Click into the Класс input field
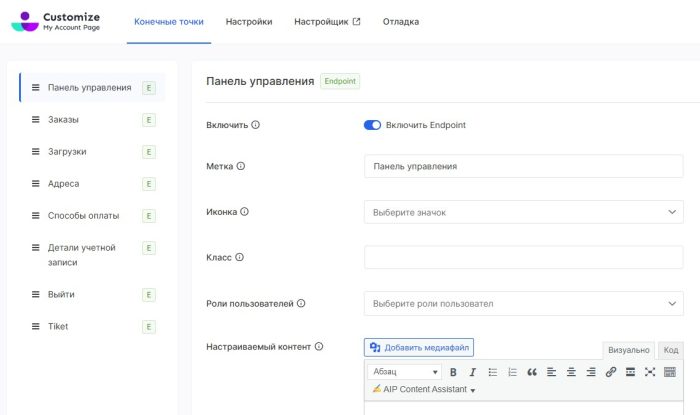This screenshot has width=700, height=415. 523,257
